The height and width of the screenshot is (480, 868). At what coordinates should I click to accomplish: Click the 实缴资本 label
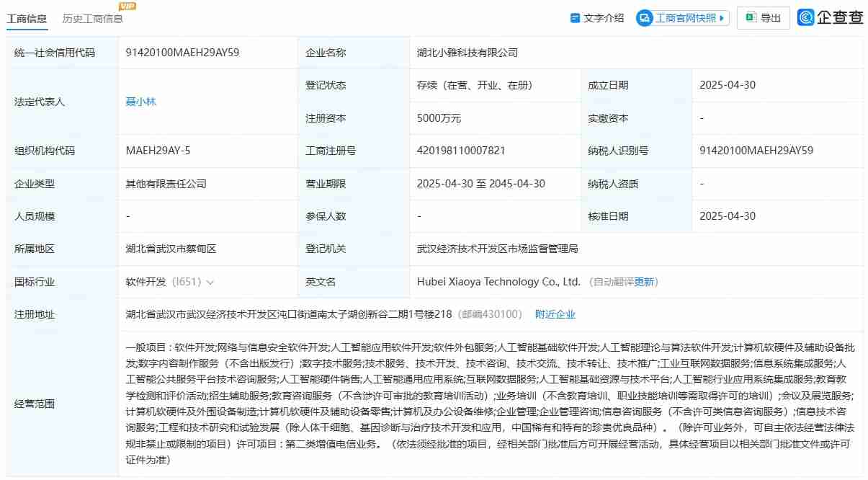click(608, 118)
